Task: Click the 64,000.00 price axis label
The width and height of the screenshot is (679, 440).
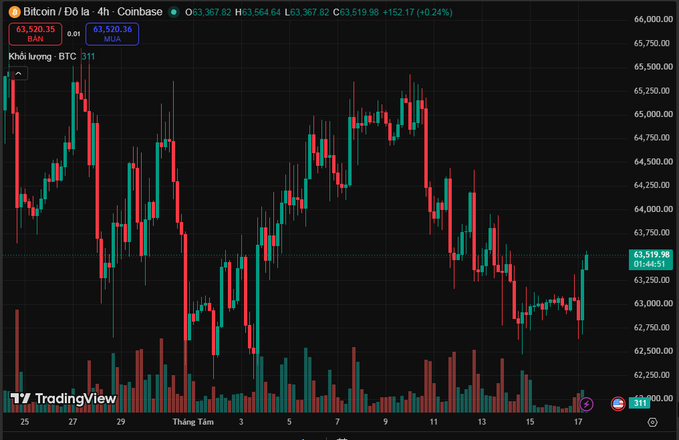Action: click(653, 209)
